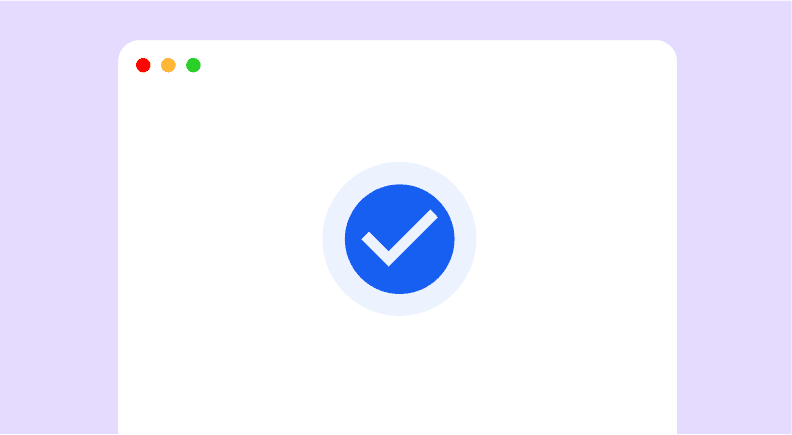The height and width of the screenshot is (435, 792).
Task: Click the window's rounded top-right corner
Action: point(667,50)
